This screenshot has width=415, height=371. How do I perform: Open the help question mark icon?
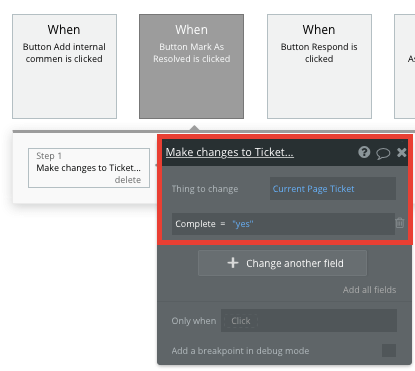point(364,152)
